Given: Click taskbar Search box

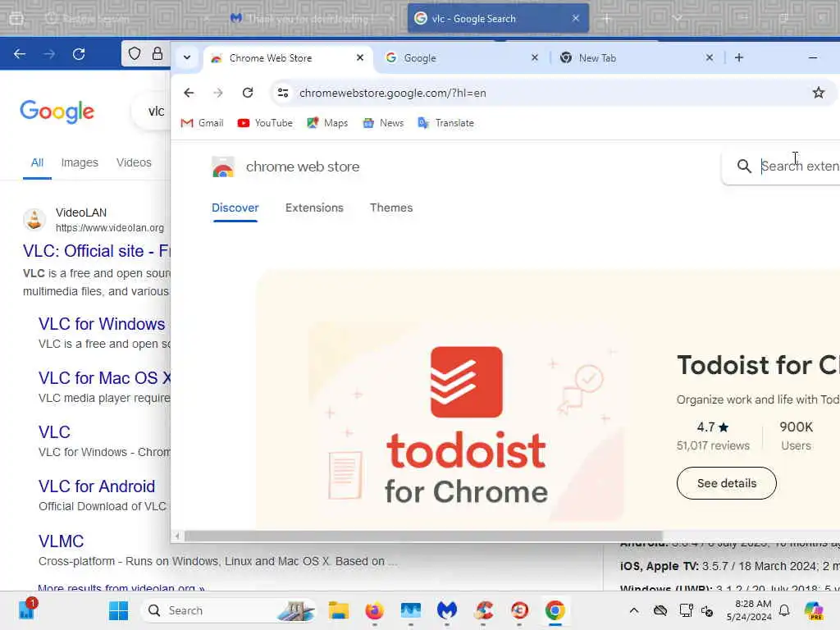Looking at the screenshot, I should (x=228, y=610).
